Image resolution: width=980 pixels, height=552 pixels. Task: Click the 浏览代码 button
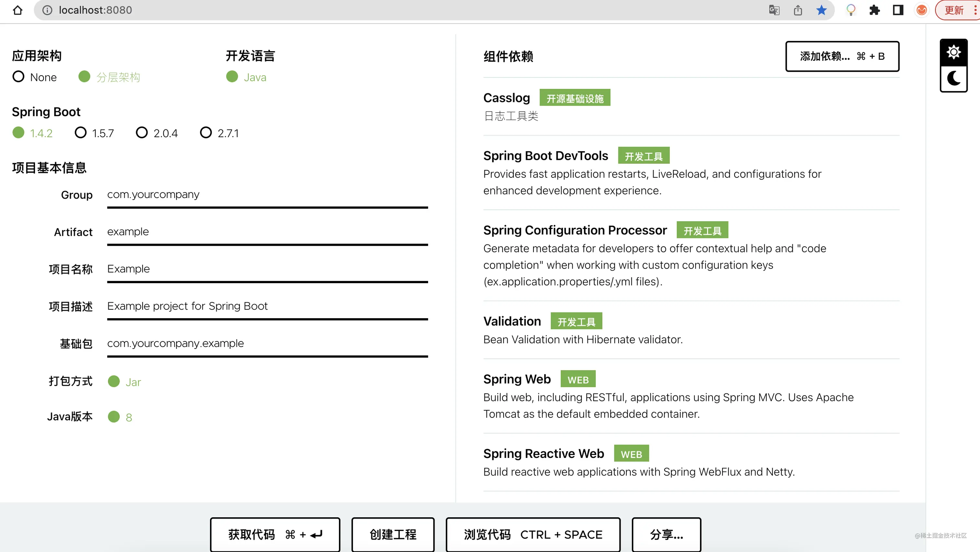point(533,534)
